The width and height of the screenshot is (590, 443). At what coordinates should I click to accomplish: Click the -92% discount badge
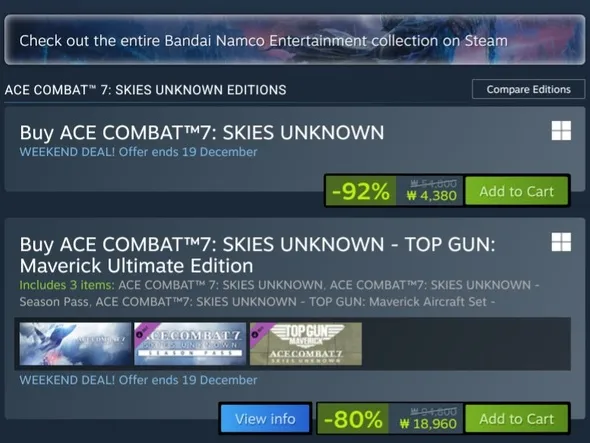(x=361, y=191)
